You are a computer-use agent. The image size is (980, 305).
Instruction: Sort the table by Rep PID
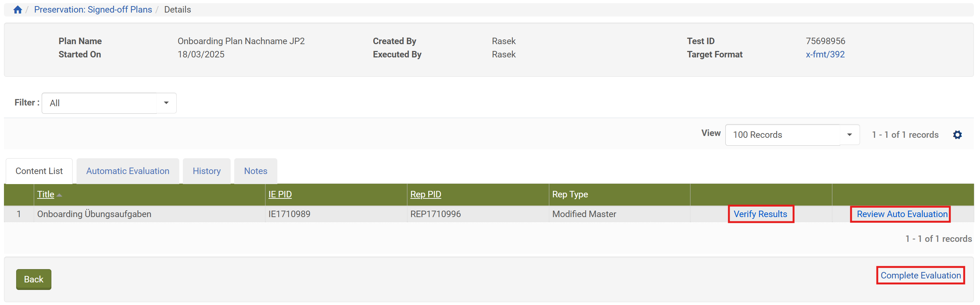click(425, 194)
